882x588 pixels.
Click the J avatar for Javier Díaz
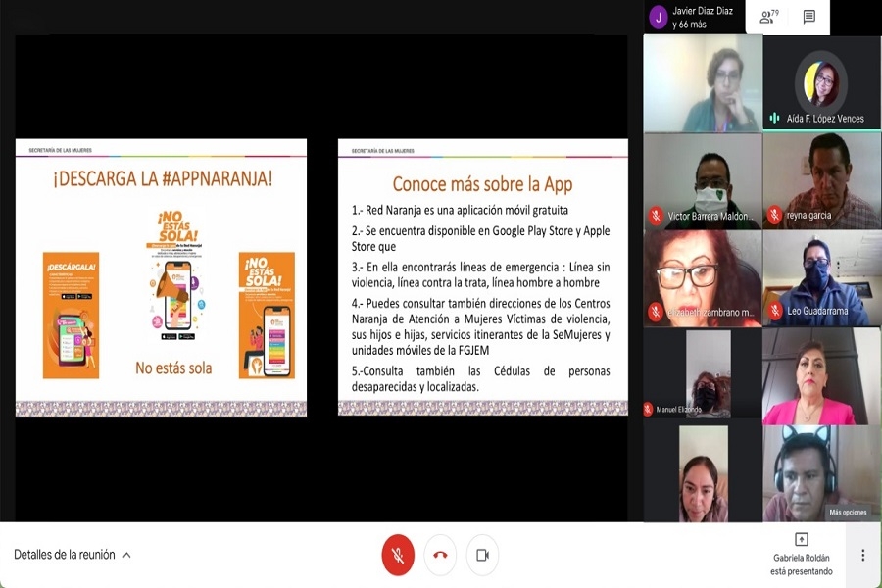click(659, 17)
